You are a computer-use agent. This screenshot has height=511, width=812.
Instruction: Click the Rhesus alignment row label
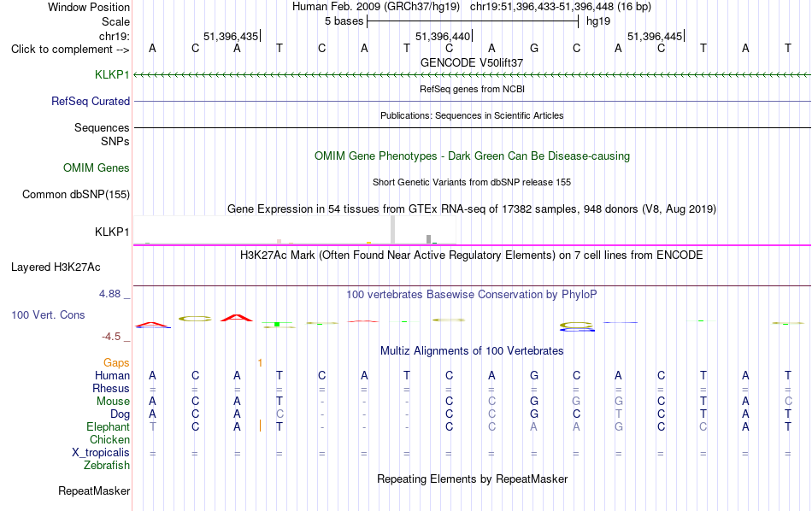coord(111,388)
